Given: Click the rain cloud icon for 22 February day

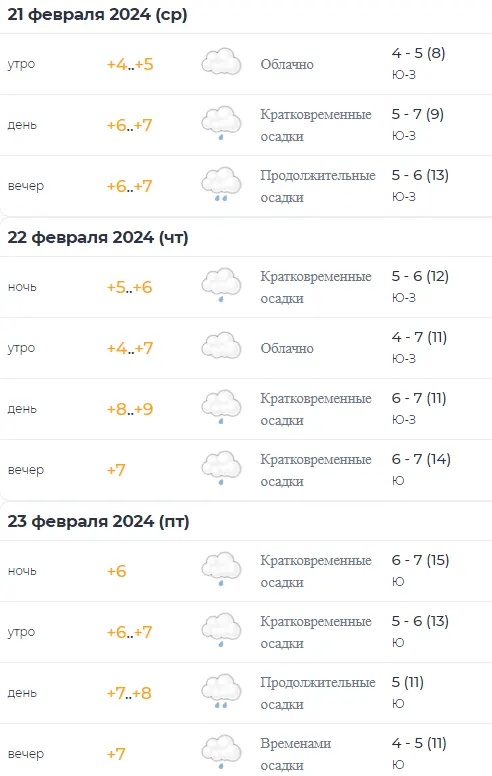Looking at the screenshot, I should click(221, 407).
